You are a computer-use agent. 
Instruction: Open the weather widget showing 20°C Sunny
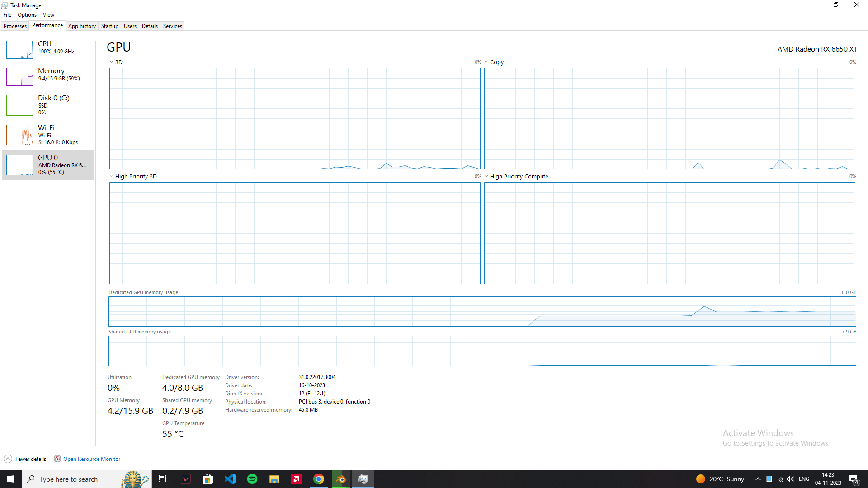pos(720,479)
